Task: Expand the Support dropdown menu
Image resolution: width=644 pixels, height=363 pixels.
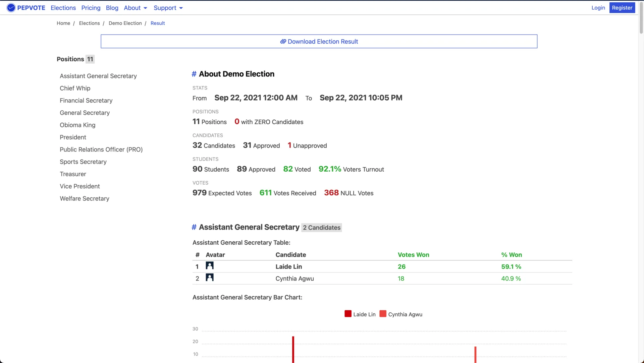Action: (x=168, y=8)
